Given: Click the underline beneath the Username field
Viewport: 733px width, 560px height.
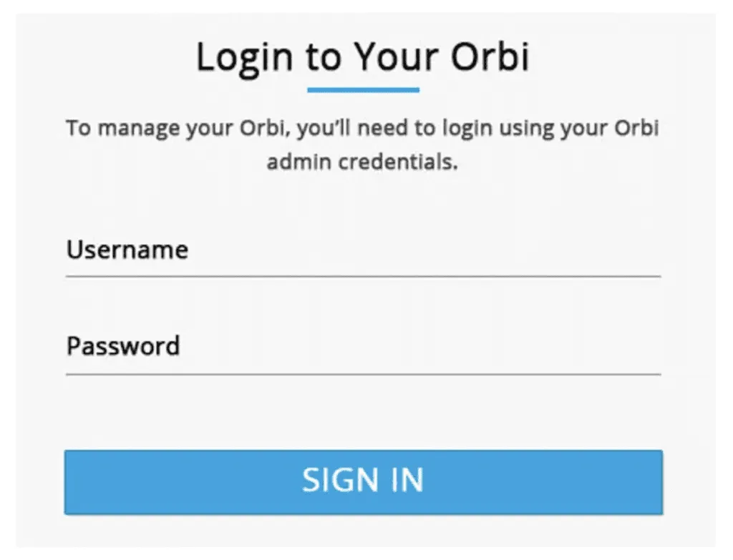Looking at the screenshot, I should tap(363, 275).
